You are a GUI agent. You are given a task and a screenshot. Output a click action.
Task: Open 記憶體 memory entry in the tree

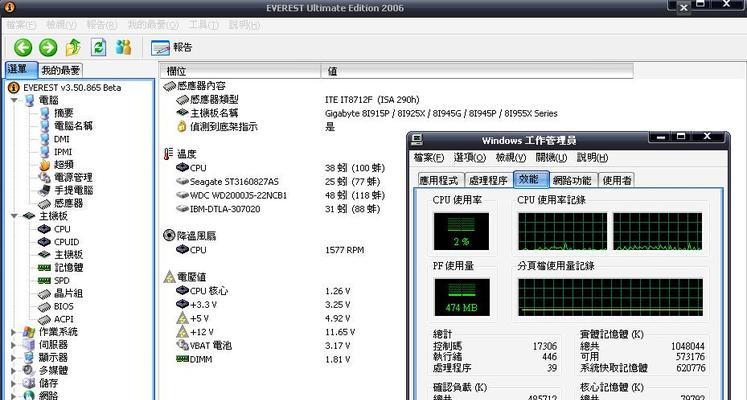tap(61, 268)
